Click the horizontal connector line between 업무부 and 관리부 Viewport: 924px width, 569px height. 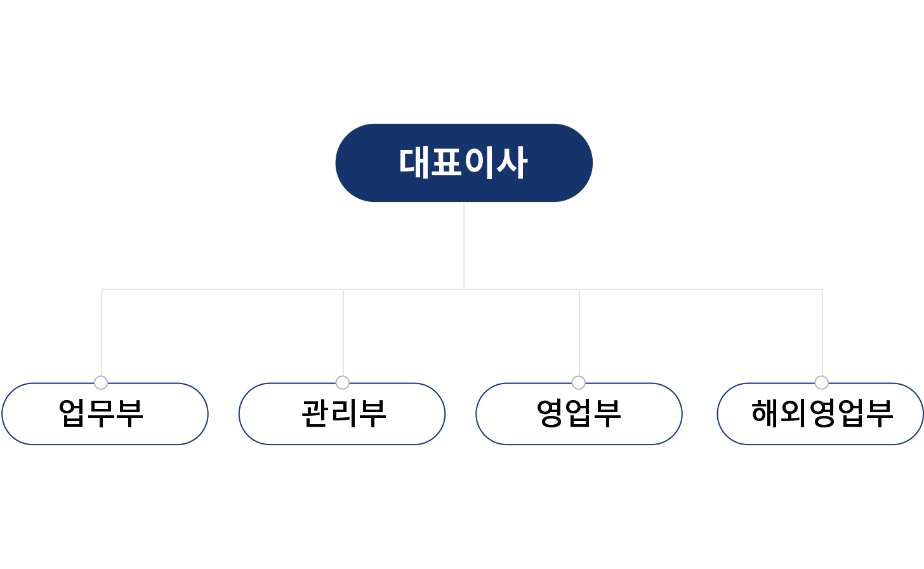[222, 290]
